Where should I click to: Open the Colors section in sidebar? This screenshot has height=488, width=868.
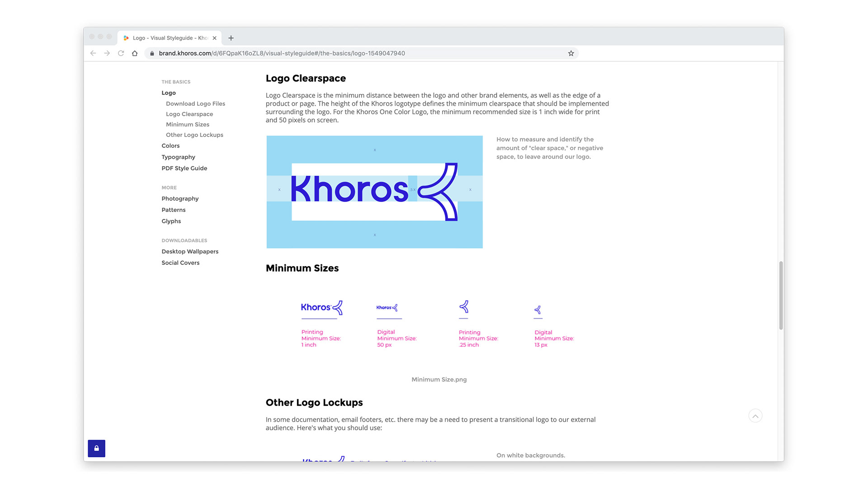(x=170, y=145)
